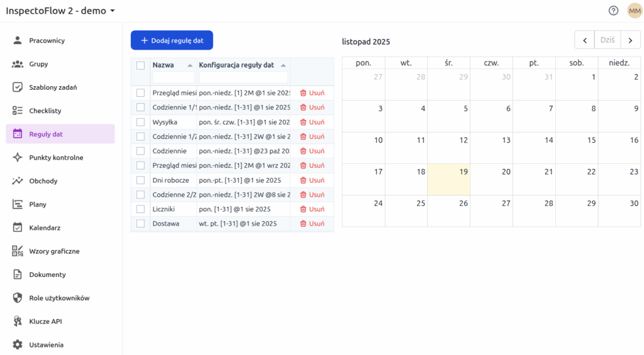Go to next month with right chevron

click(x=630, y=40)
